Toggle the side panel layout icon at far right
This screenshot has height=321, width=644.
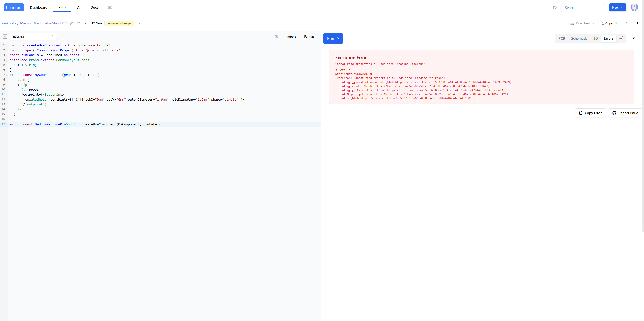636,23
